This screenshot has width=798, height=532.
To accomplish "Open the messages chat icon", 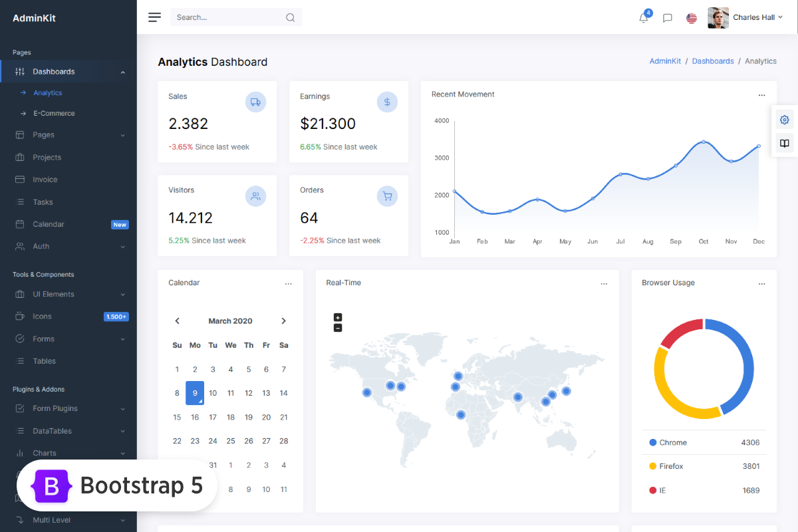I will 667,18.
